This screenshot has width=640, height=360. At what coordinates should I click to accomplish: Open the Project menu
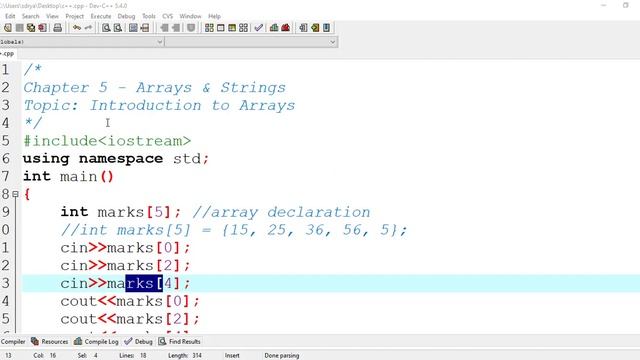coord(74,16)
